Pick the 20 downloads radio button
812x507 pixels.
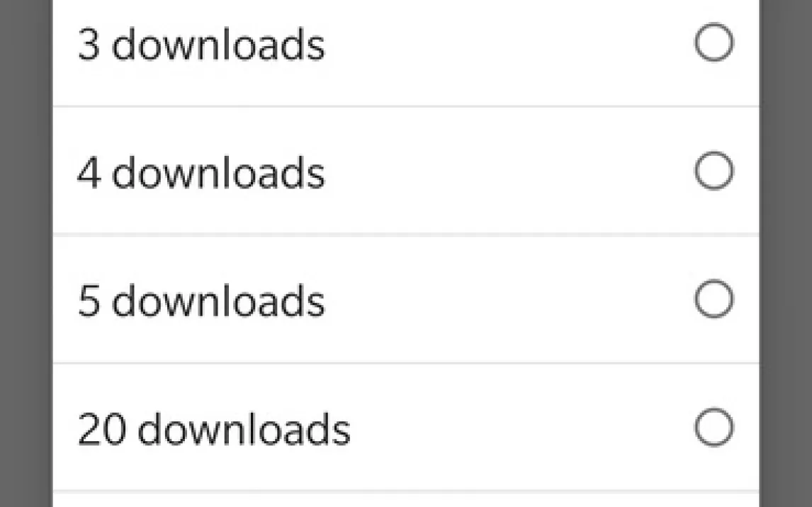714,427
